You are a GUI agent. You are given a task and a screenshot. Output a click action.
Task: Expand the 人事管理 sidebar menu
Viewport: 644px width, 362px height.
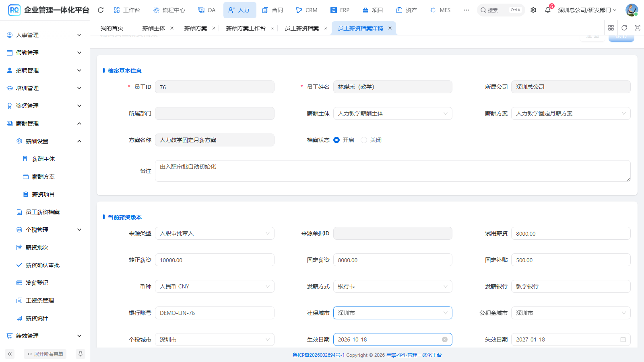point(45,35)
